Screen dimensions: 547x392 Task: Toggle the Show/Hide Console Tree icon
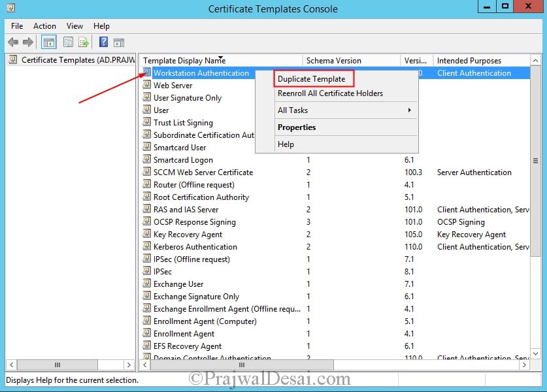point(49,42)
